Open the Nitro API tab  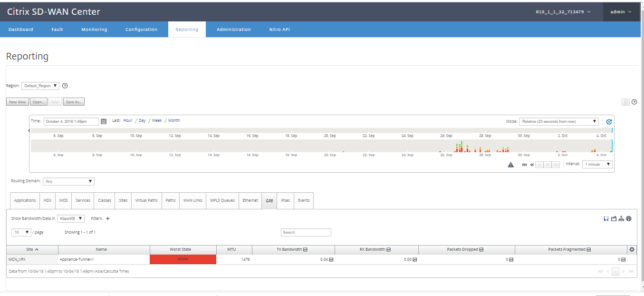pos(279,30)
